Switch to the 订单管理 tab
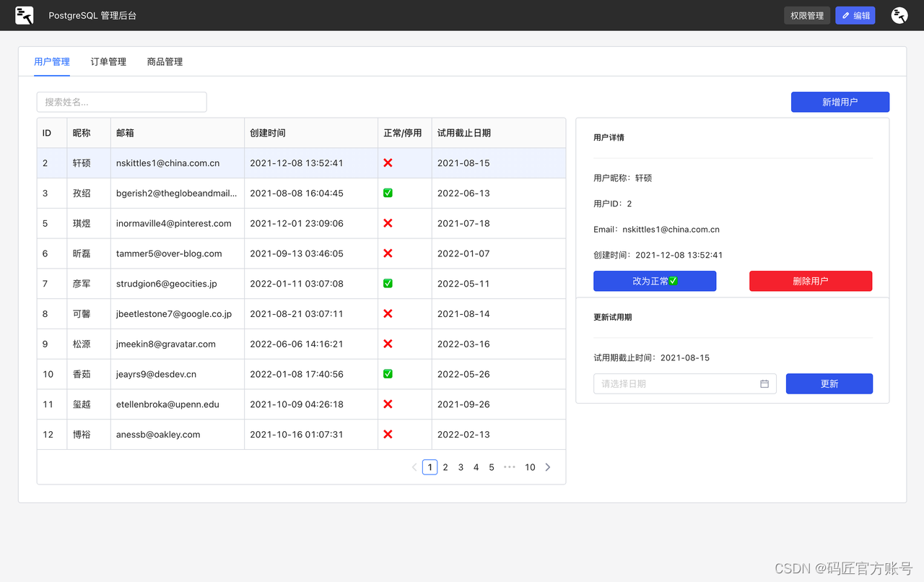924x582 pixels. (x=108, y=61)
